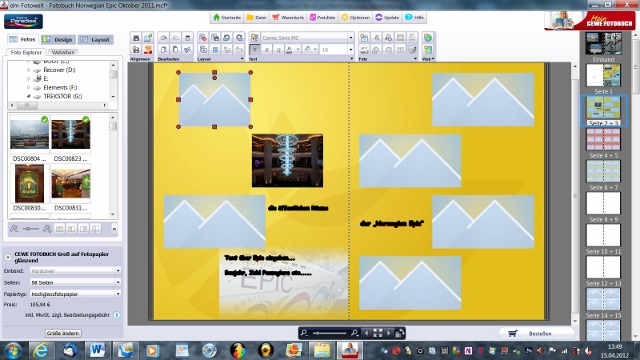Toggle bold text formatting button

255,50
